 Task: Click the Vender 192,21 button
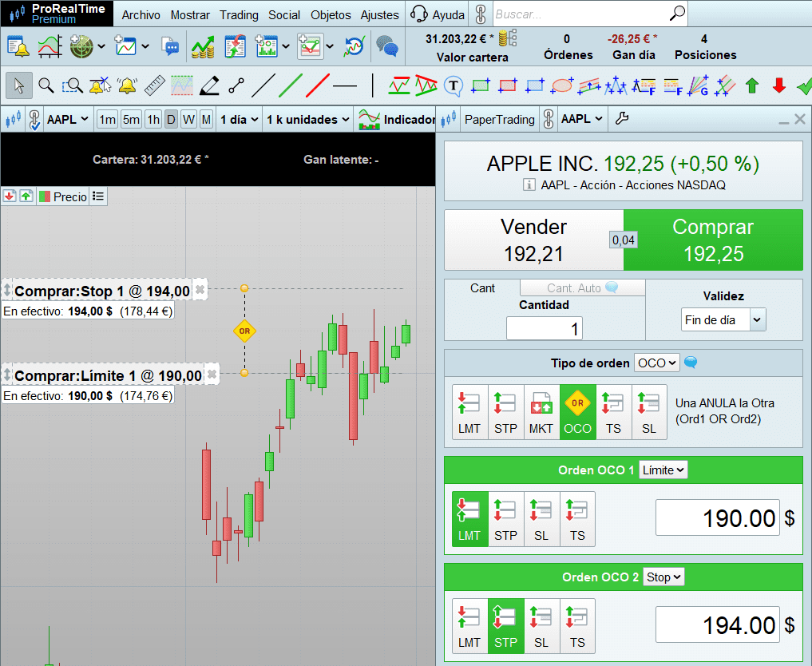(x=533, y=240)
